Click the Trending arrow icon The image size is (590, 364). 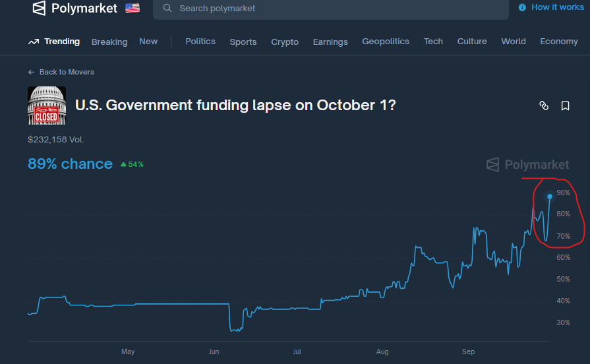[x=34, y=42]
